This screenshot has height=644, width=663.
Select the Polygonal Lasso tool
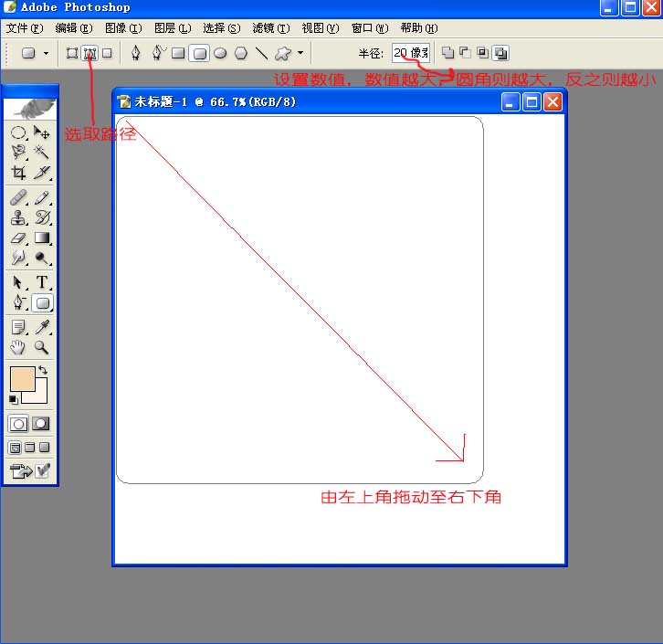[18, 152]
